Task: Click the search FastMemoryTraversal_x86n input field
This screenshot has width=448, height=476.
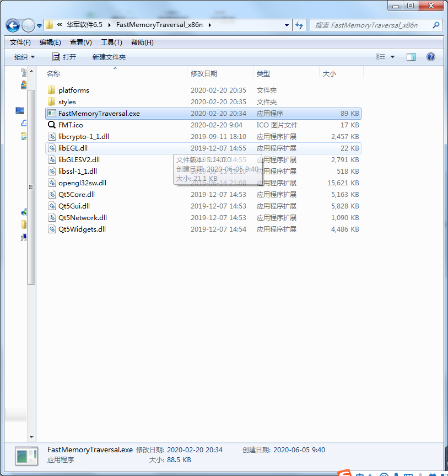Action: [x=371, y=25]
